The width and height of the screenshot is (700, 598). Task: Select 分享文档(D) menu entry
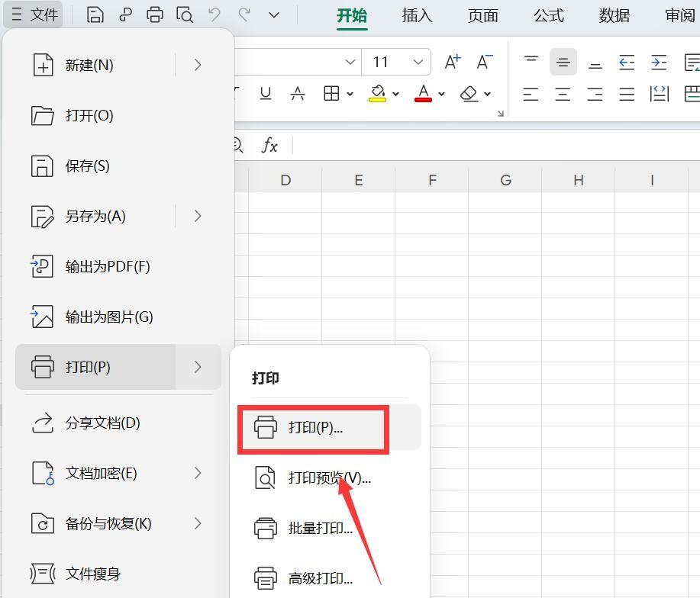[x=118, y=423]
